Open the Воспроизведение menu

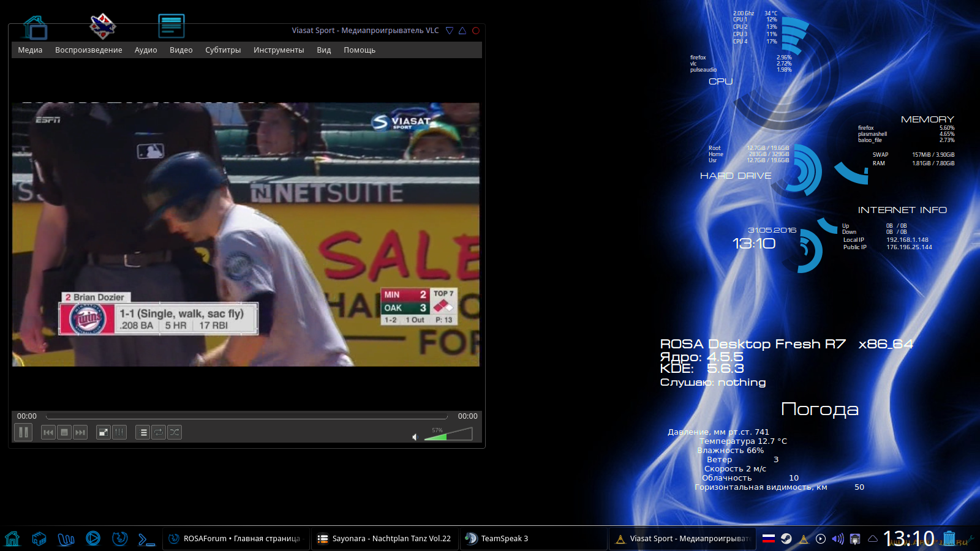coord(89,50)
